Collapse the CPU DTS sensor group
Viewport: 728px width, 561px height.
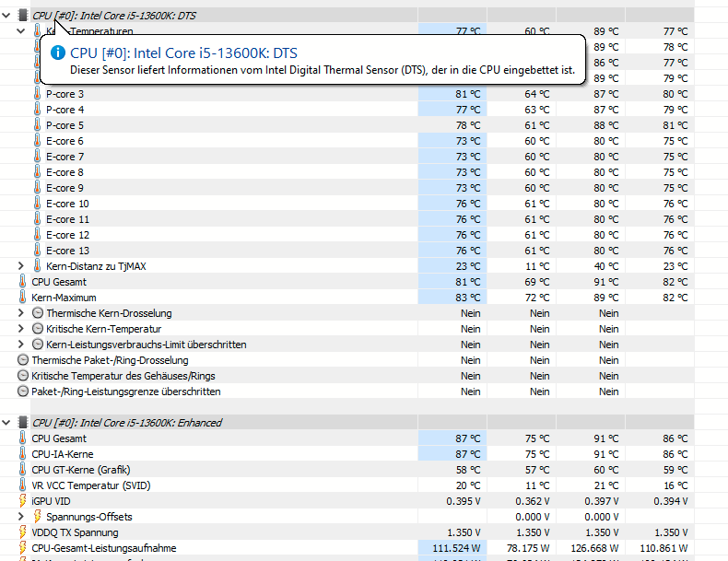point(6,16)
